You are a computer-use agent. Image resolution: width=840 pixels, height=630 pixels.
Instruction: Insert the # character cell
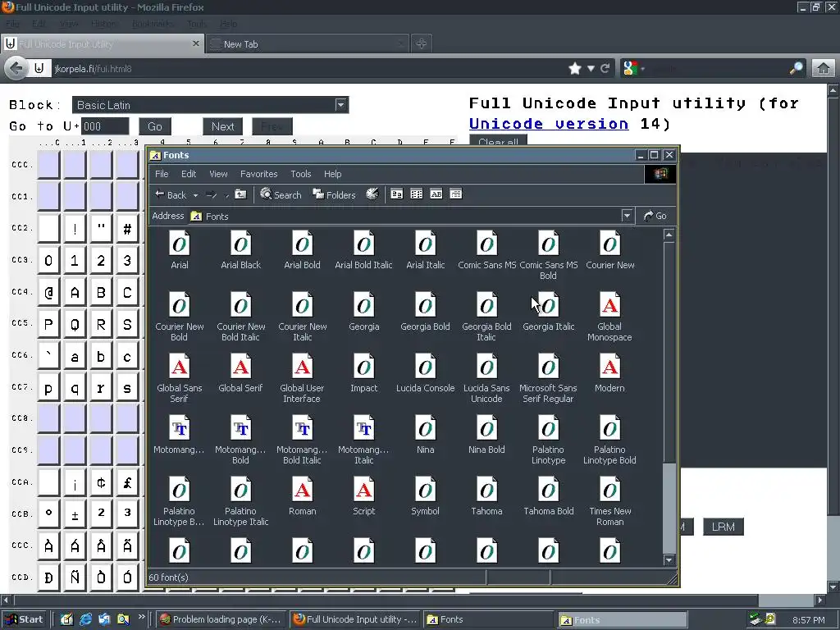[x=127, y=230]
